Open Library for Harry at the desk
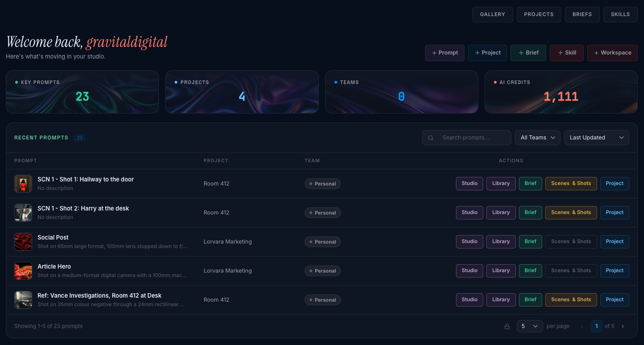This screenshot has height=345, width=644. (x=501, y=213)
